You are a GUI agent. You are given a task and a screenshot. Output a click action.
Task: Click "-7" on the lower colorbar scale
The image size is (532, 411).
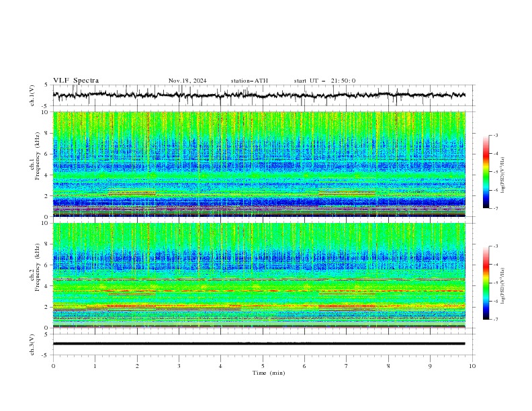pos(496,319)
